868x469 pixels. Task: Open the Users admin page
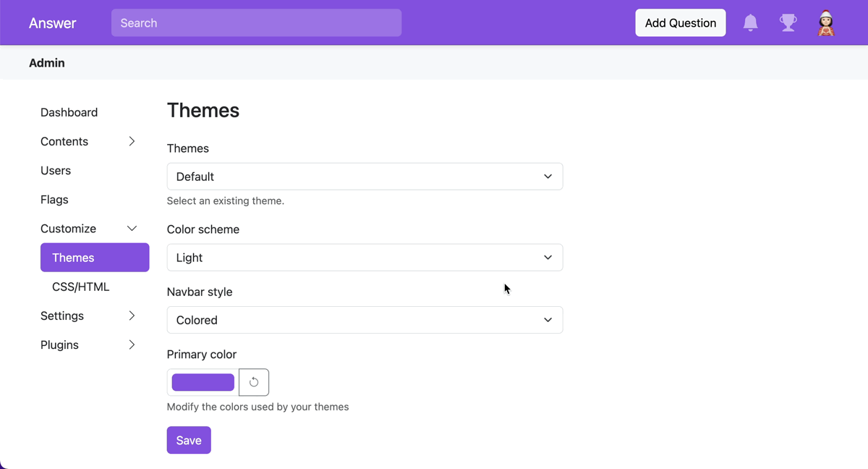click(56, 170)
